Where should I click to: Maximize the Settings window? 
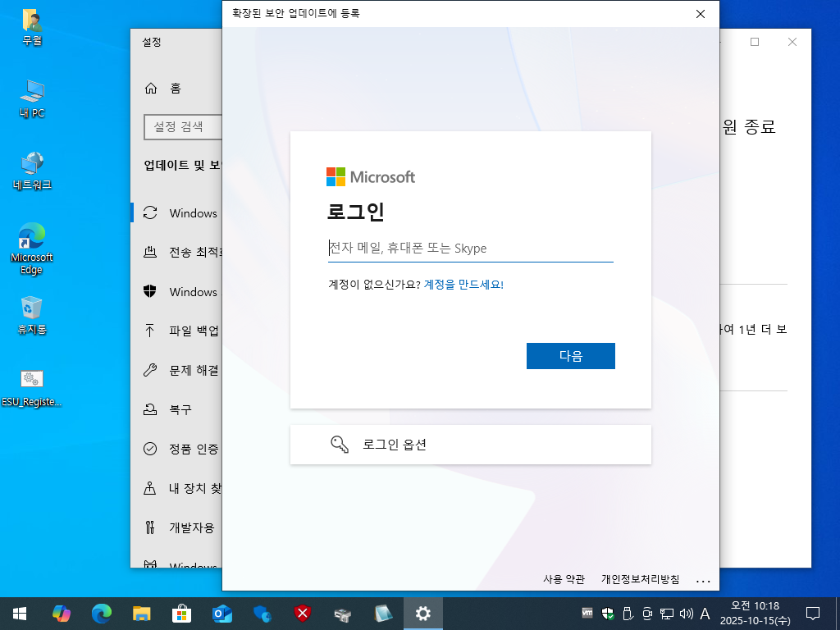click(755, 42)
